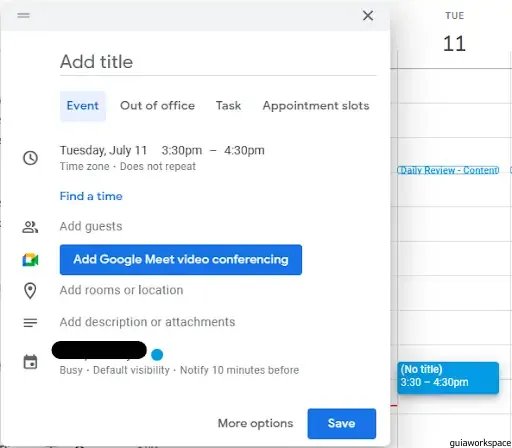
Task: Click the Add guests field
Action: (x=91, y=226)
